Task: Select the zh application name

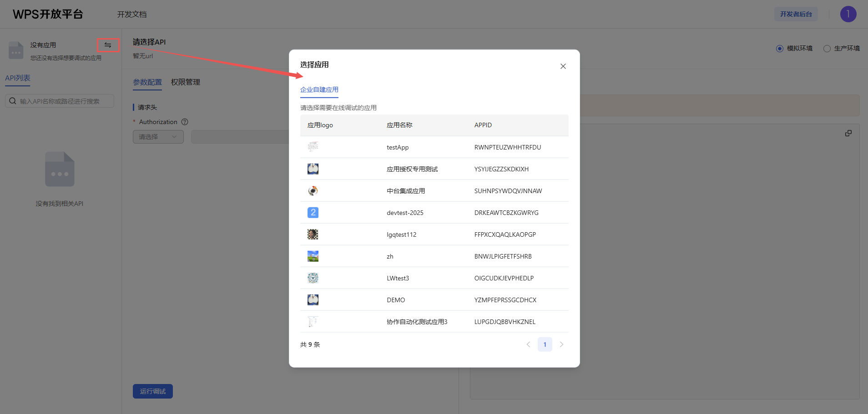Action: coord(390,256)
